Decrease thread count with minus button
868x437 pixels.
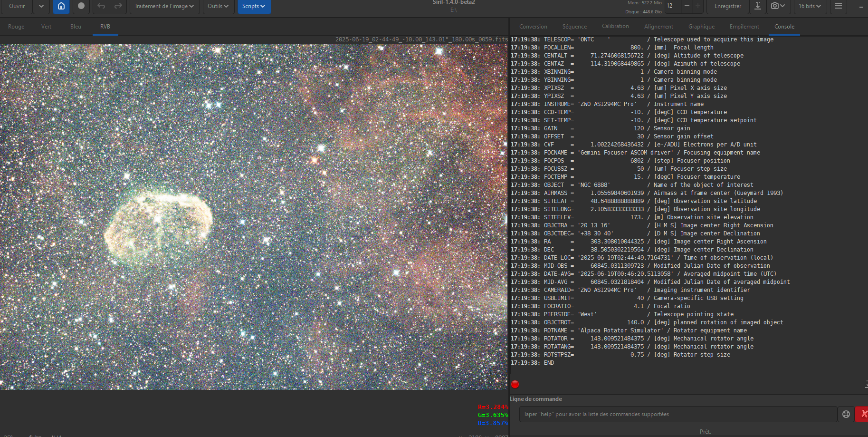pos(687,6)
